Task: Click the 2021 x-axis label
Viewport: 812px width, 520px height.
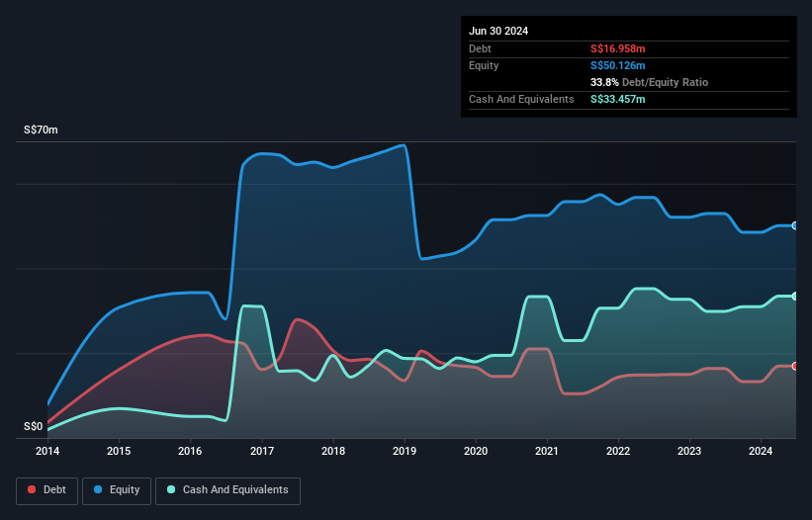Action: (547, 451)
